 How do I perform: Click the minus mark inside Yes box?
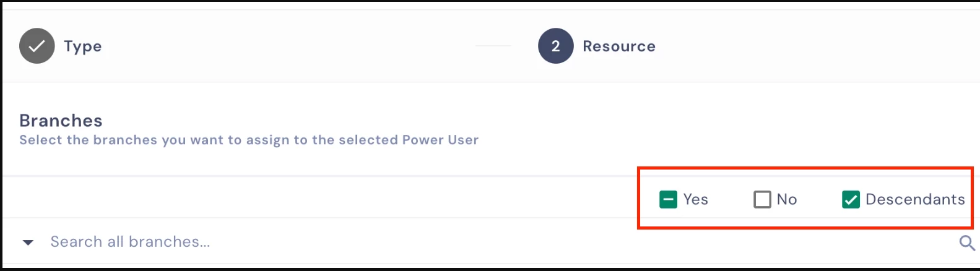(x=668, y=199)
